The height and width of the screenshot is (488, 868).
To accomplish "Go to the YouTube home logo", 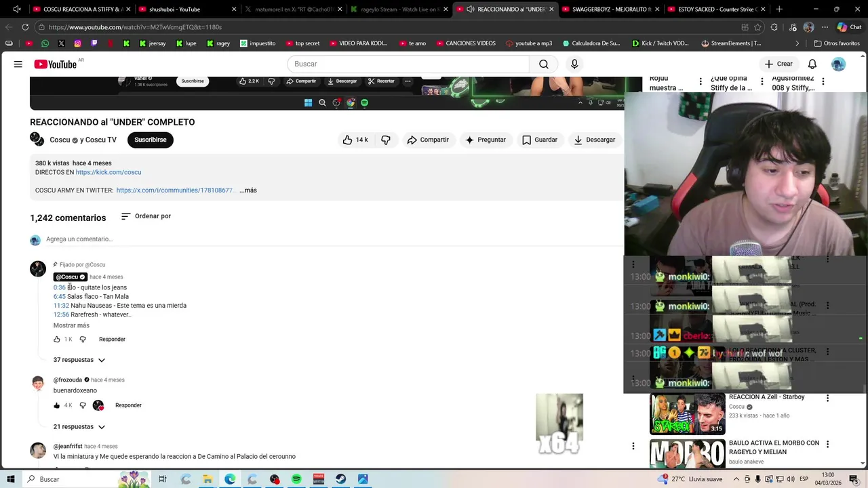I will [56, 64].
